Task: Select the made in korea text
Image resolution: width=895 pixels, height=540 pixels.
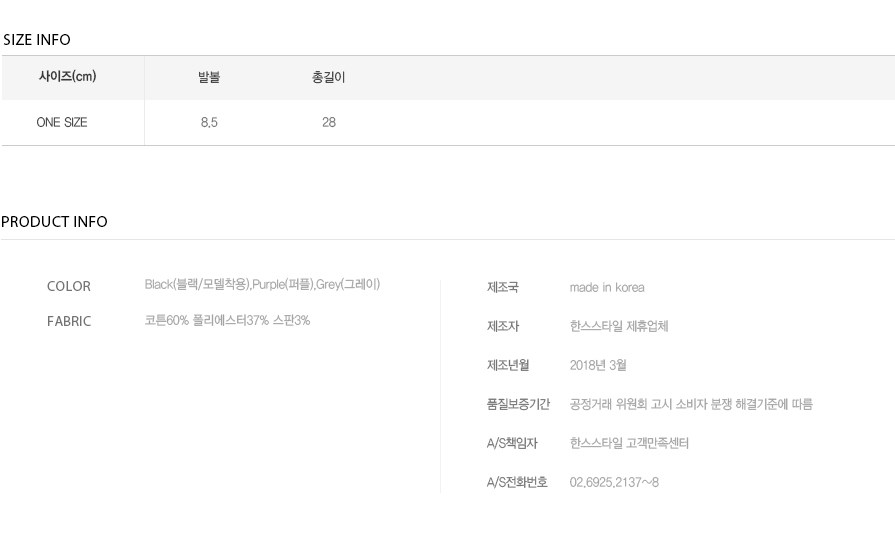Action: click(x=607, y=288)
